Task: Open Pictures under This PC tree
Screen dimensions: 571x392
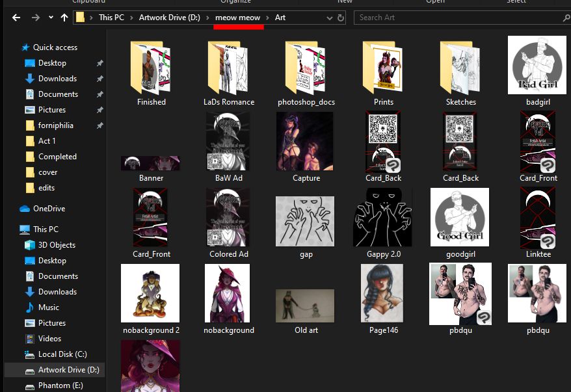Action: click(52, 323)
